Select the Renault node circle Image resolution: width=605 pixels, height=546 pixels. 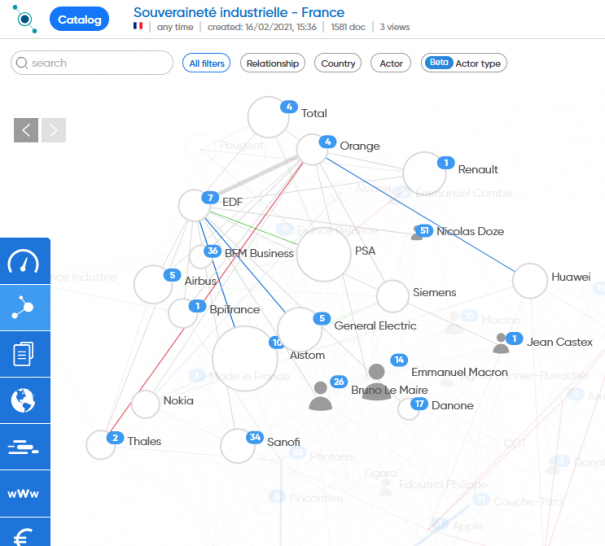[424, 174]
